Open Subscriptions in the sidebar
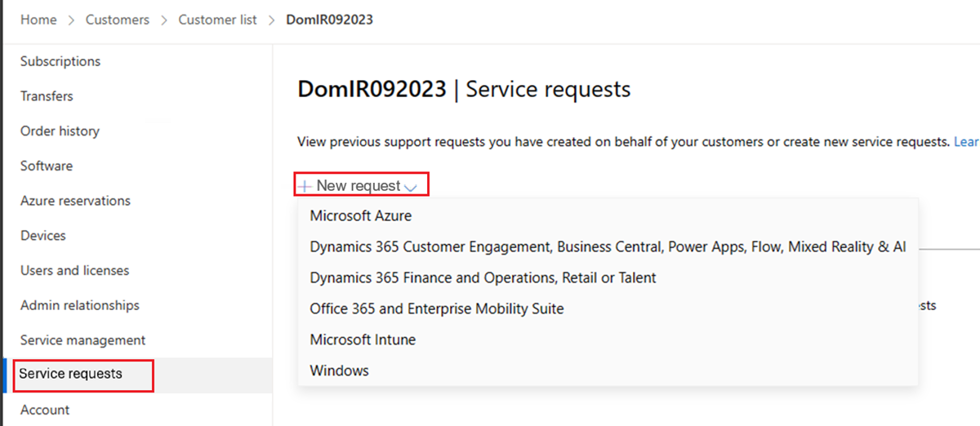 (60, 61)
